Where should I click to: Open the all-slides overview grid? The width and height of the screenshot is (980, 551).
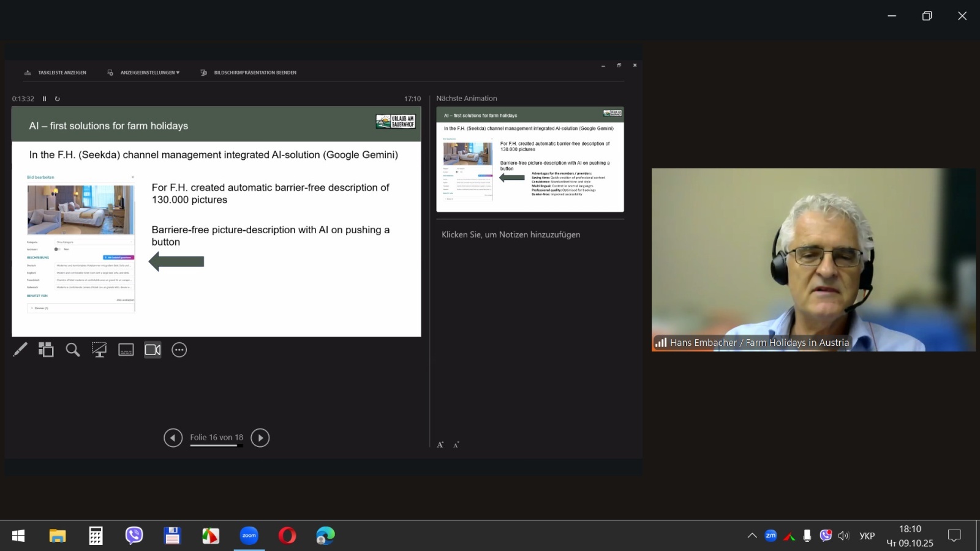[x=46, y=350]
